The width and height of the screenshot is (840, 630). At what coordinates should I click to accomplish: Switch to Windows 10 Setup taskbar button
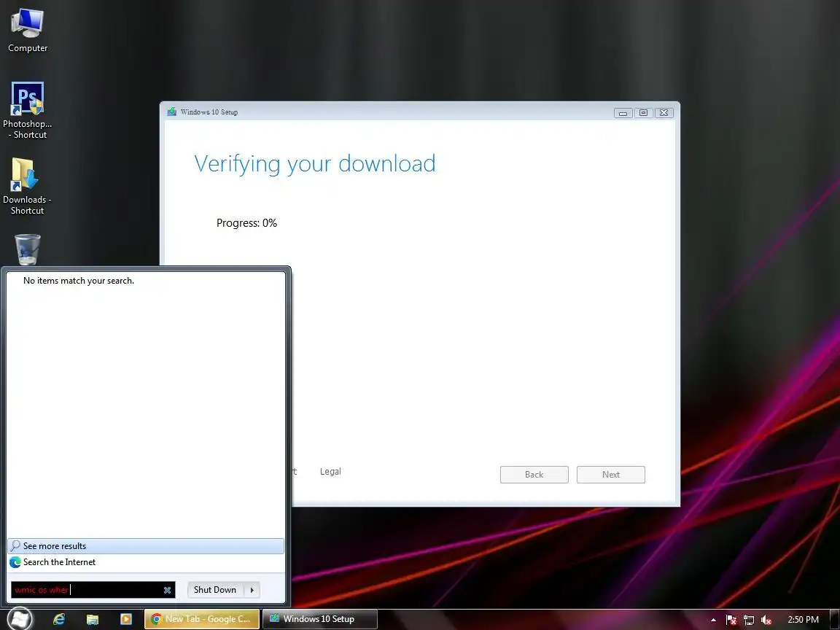320,619
